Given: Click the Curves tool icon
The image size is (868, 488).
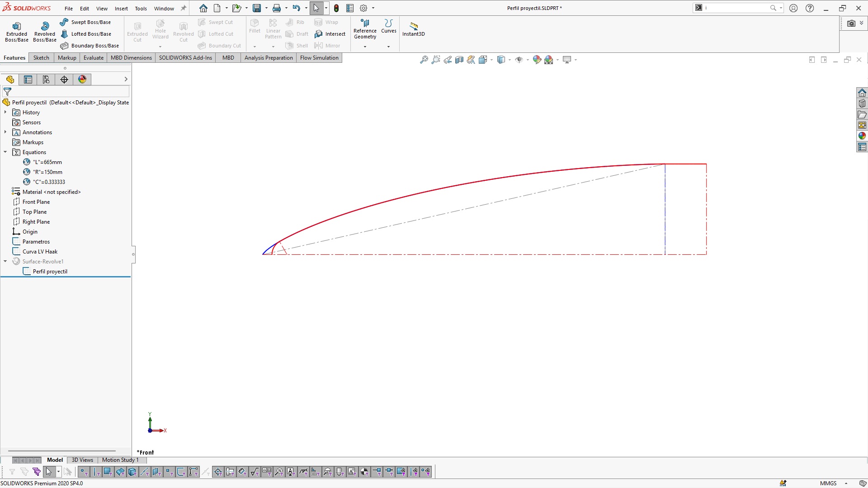Looking at the screenshot, I should coord(388,23).
